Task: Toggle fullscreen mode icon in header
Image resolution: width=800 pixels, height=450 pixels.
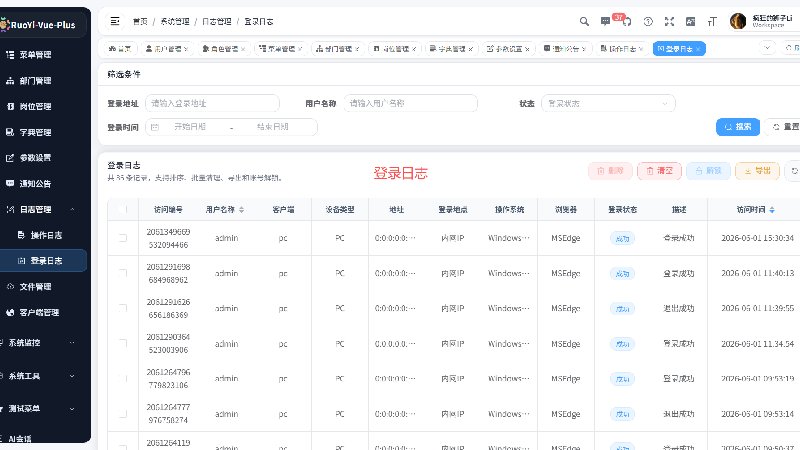Action: click(669, 21)
